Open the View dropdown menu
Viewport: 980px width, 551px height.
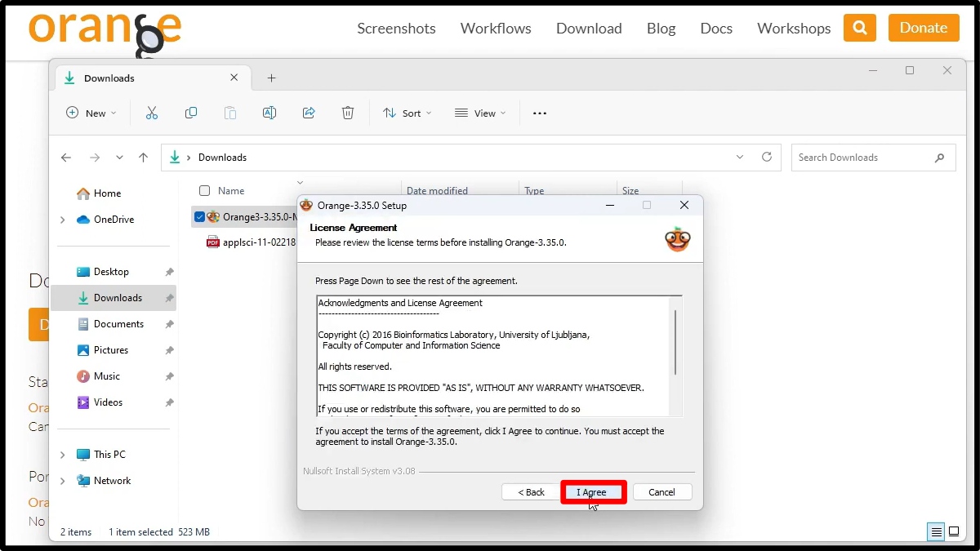tap(480, 113)
